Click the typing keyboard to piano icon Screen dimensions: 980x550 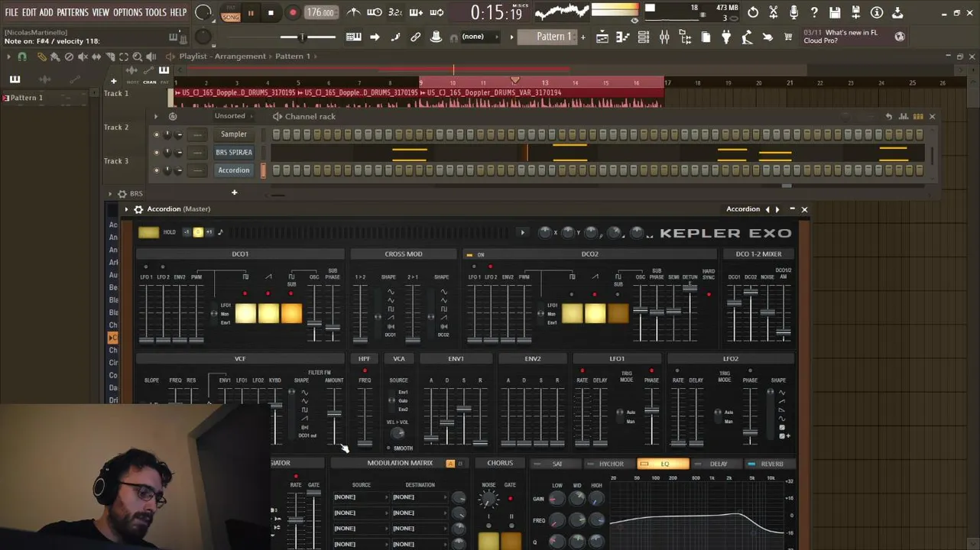coord(353,37)
